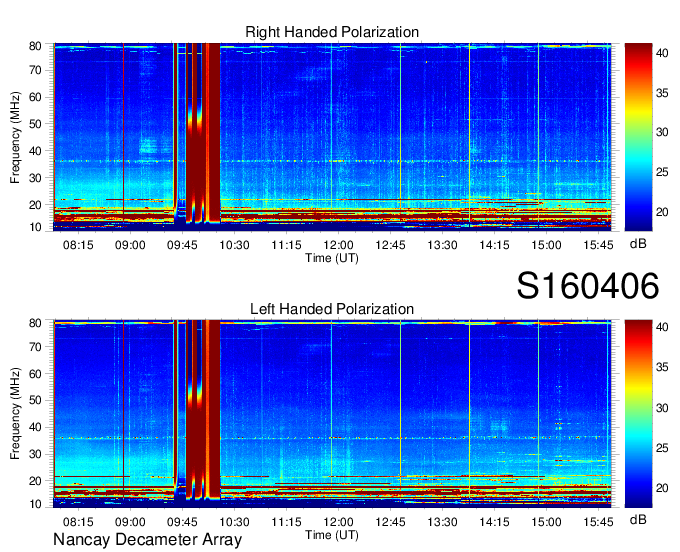
Task: Click the "12:45" tick under Right Handed plot
Action: point(390,245)
